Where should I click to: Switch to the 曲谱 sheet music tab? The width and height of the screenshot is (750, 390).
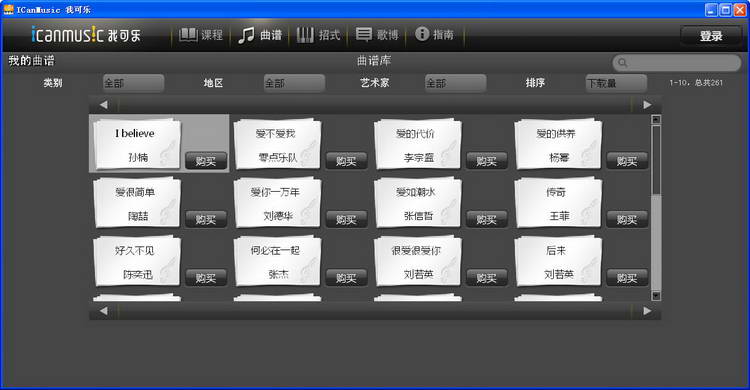point(260,35)
